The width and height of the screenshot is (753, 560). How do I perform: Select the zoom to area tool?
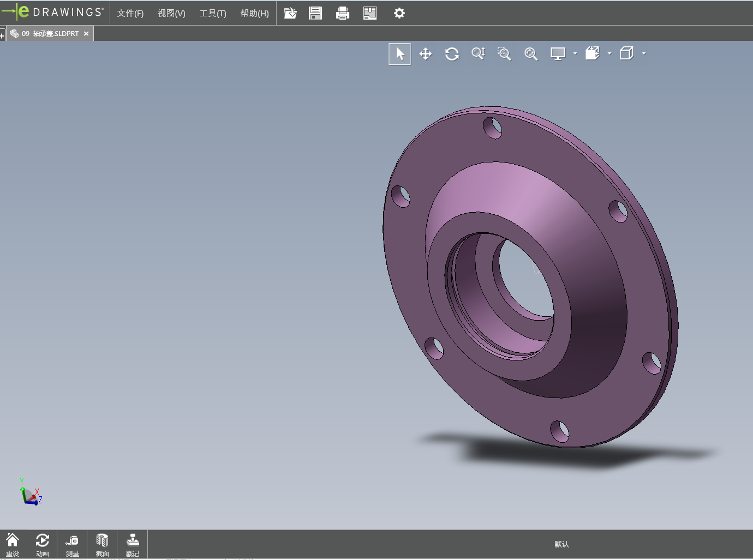504,53
